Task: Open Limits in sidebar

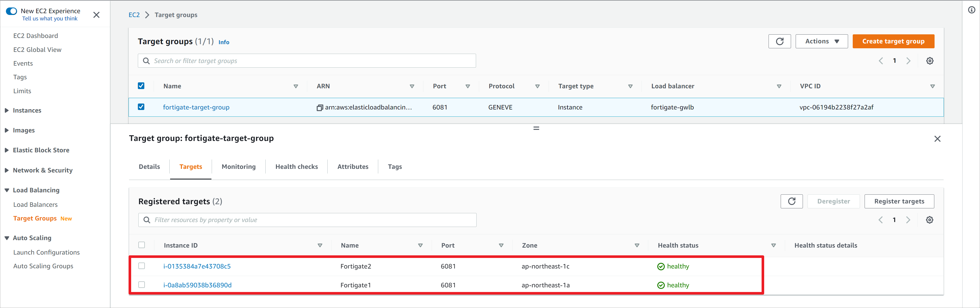Action: [x=22, y=91]
